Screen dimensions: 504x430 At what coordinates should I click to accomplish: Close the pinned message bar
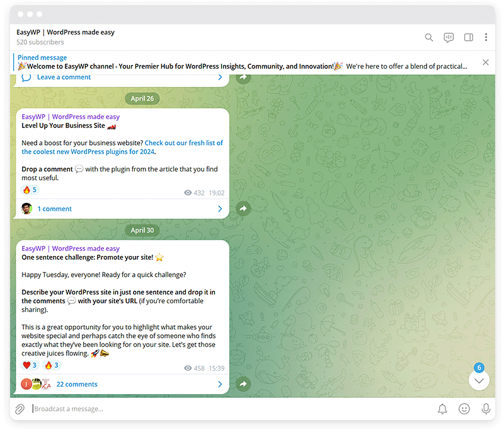click(486, 62)
